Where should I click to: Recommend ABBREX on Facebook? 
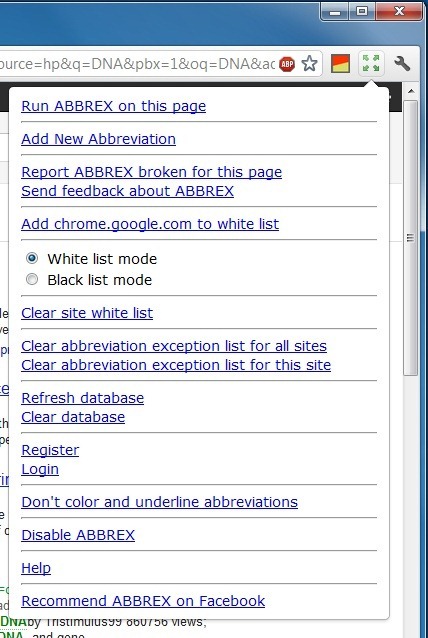pos(143,601)
